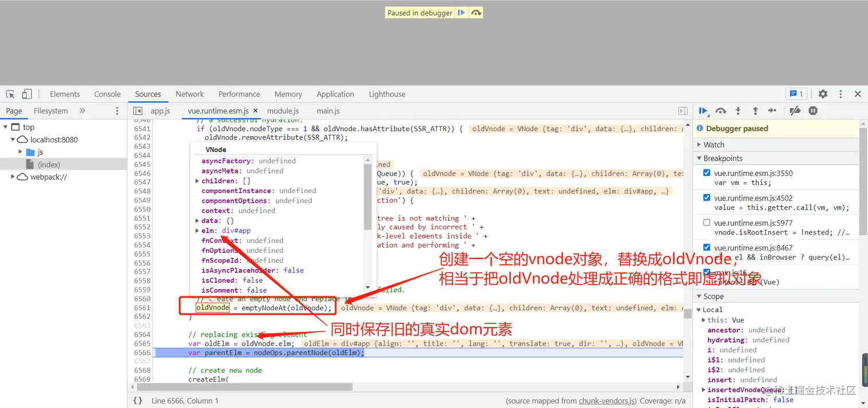Disable breakpoint at vue.runtime.esm.js:8467
Viewport: 868px width, 408px height.
707,248
